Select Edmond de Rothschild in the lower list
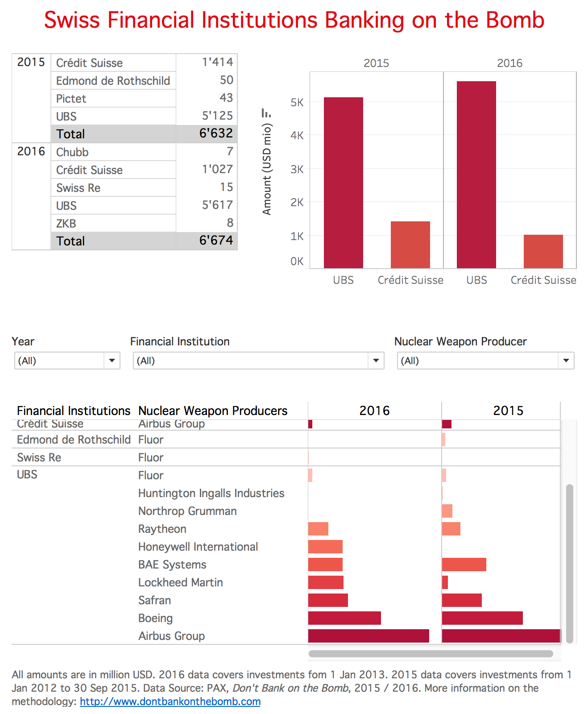 point(74,440)
